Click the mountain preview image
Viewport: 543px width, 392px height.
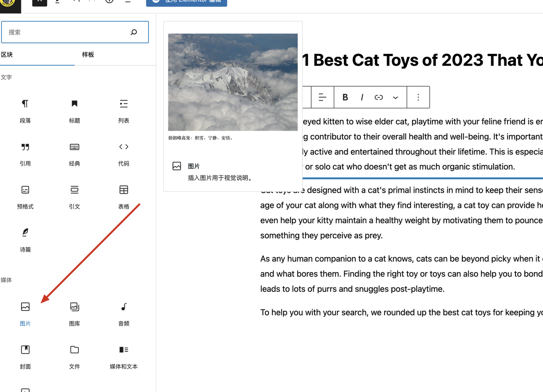click(x=233, y=82)
